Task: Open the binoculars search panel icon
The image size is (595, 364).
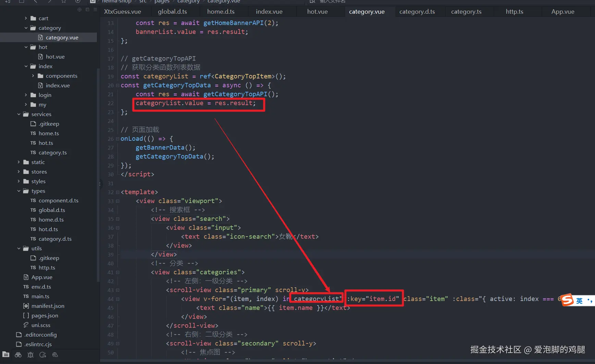Action: pos(18,355)
